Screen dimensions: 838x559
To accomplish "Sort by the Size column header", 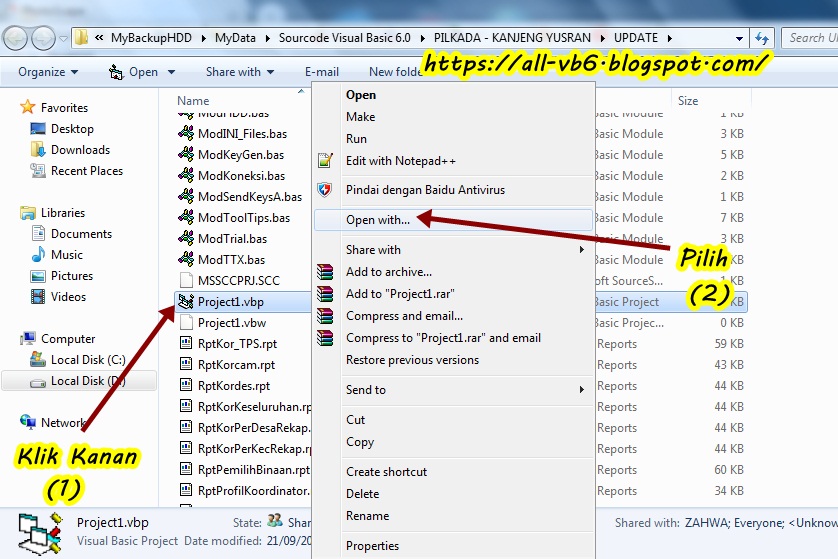I will point(688,100).
